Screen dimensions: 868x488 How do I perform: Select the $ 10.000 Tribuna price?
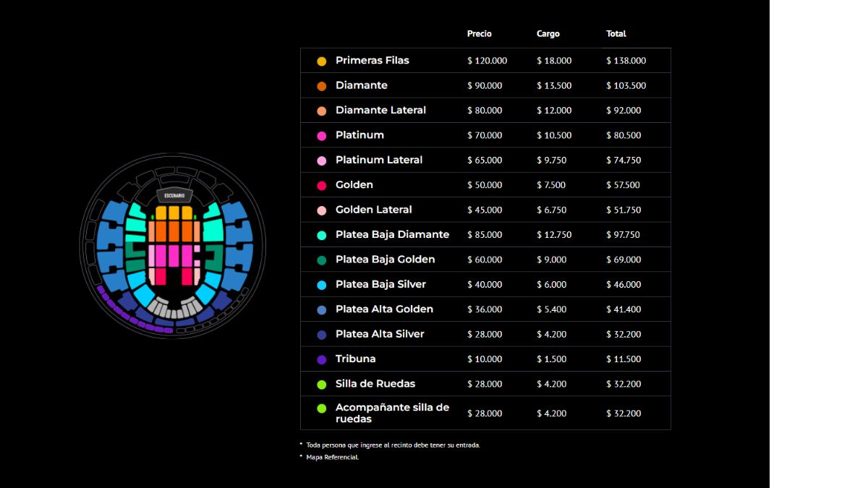[484, 359]
